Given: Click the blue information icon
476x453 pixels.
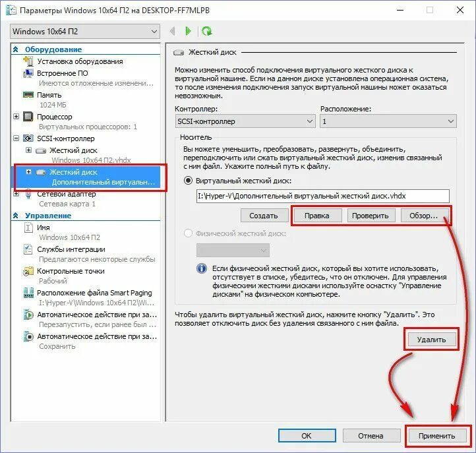Looking at the screenshot, I should coord(202,268).
